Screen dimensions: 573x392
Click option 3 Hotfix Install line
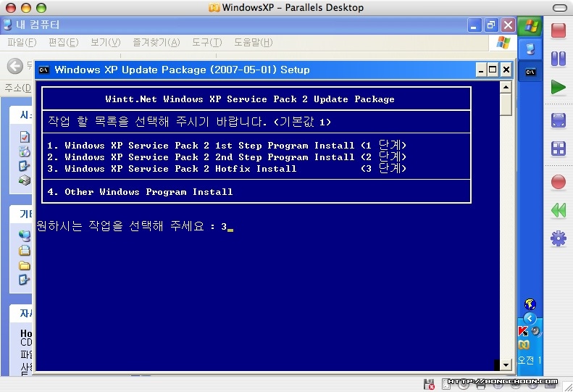227,169
